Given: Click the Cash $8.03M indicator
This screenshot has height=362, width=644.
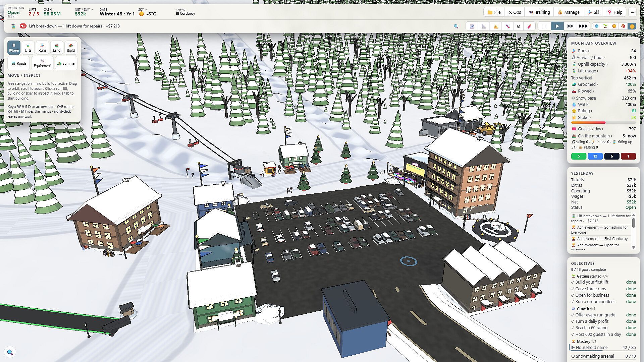Looking at the screenshot, I should [52, 12].
